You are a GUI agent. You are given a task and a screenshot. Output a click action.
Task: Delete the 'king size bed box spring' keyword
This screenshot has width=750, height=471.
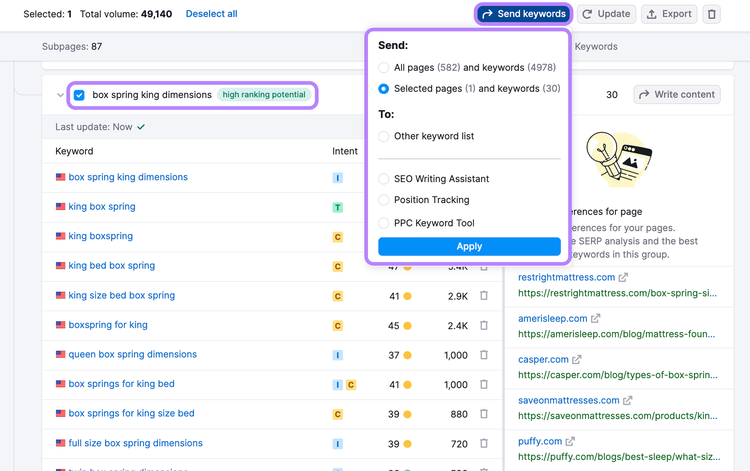(484, 296)
